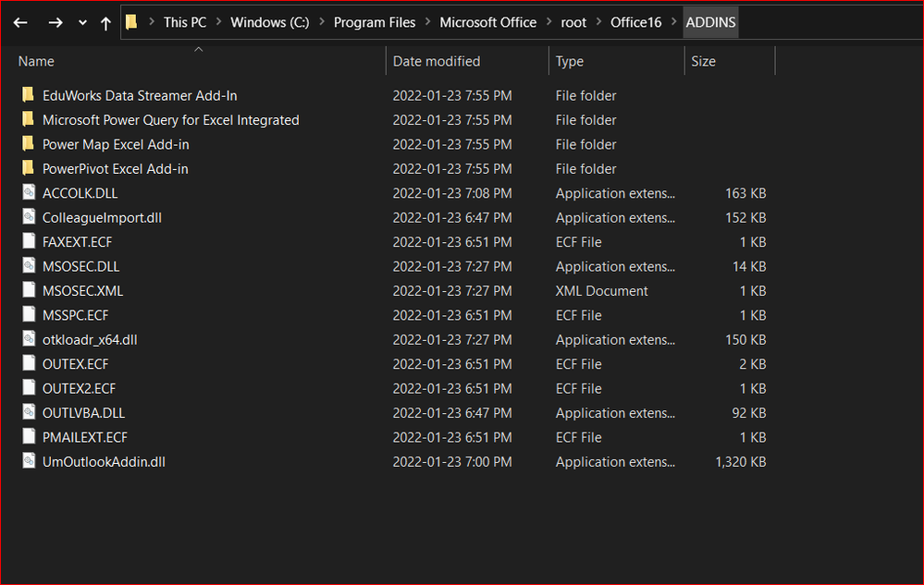Navigate to Windows (C:) breadcrumb
924x585 pixels.
[270, 22]
